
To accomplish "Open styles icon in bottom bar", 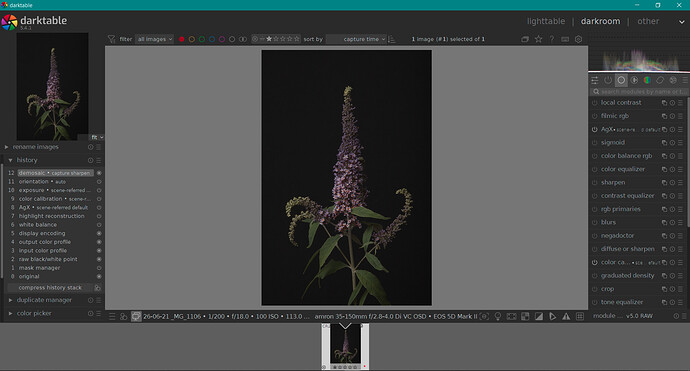I will point(124,316).
